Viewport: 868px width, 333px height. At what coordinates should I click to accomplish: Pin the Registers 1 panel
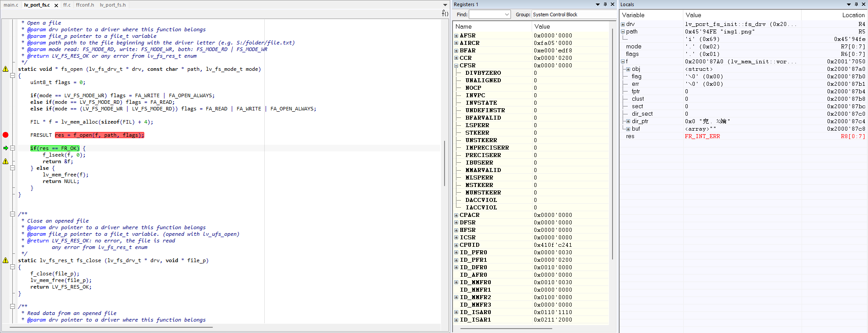click(605, 4)
